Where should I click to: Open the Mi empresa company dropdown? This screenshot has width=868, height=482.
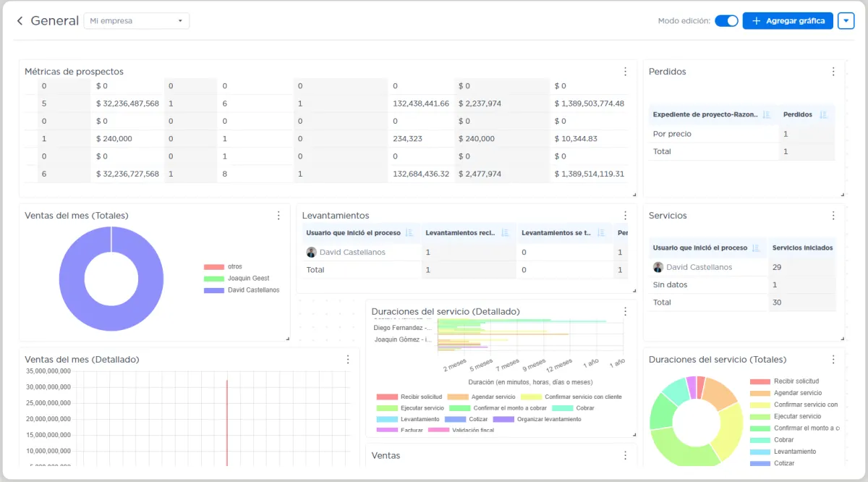coord(137,21)
